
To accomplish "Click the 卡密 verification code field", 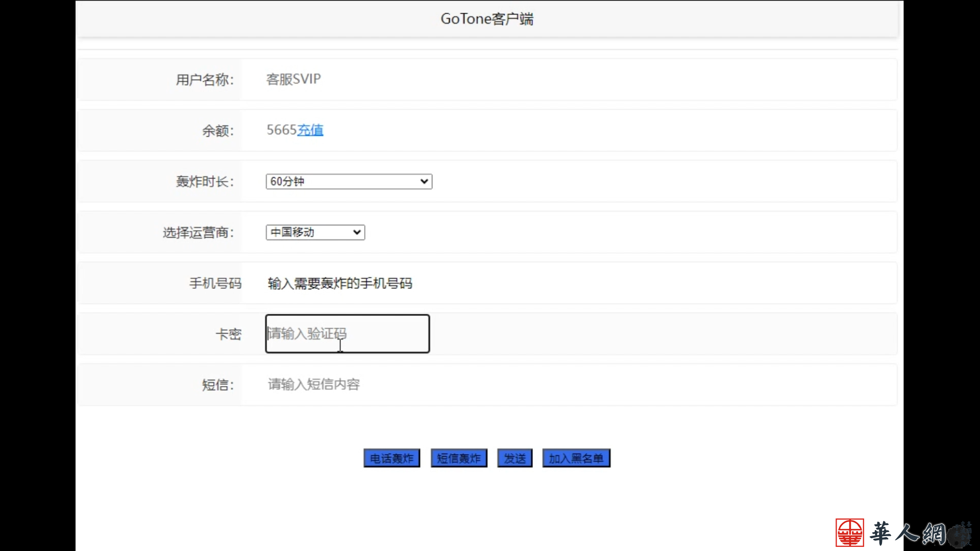I will (x=347, y=334).
